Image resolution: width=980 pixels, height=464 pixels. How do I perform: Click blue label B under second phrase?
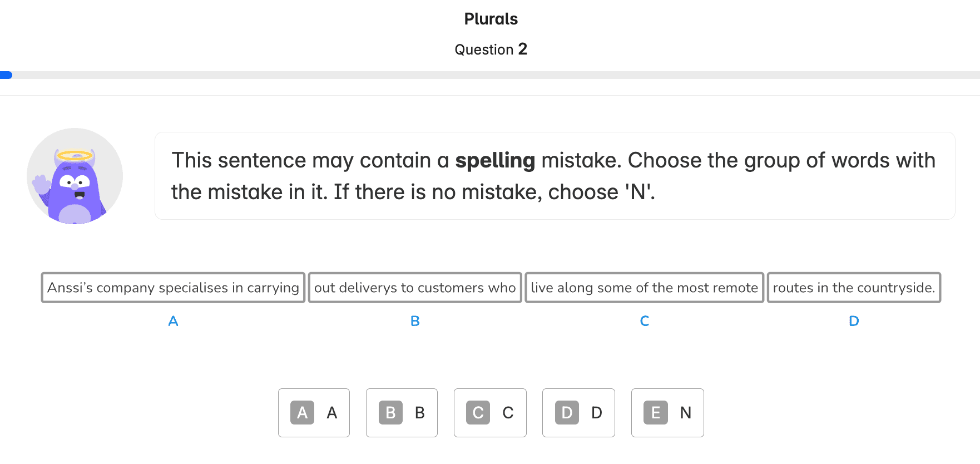tap(415, 321)
